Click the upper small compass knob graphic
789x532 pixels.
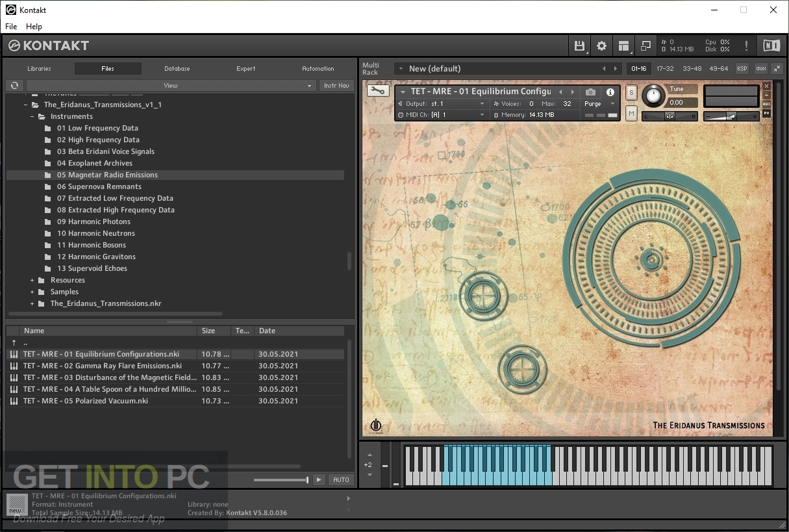[x=483, y=298]
